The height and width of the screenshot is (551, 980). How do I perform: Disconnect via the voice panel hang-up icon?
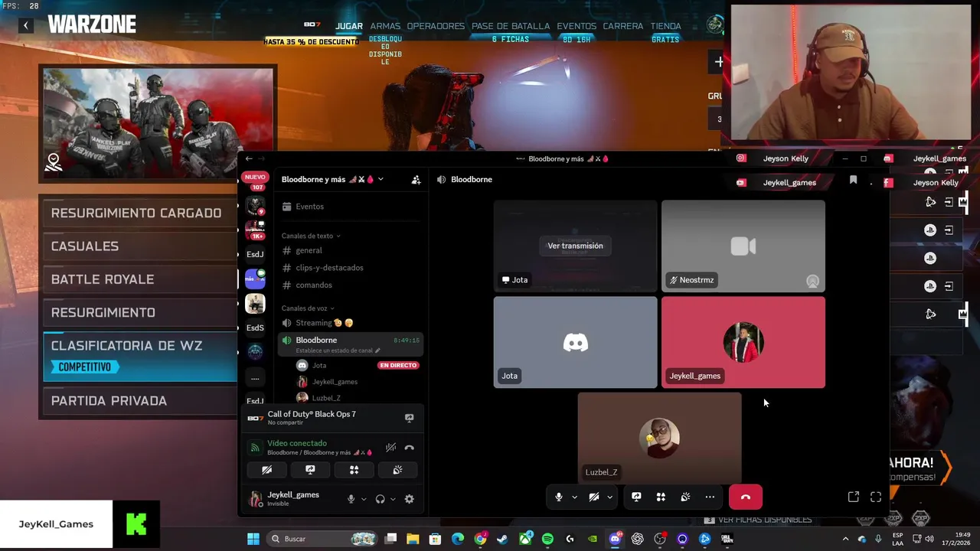pos(409,448)
